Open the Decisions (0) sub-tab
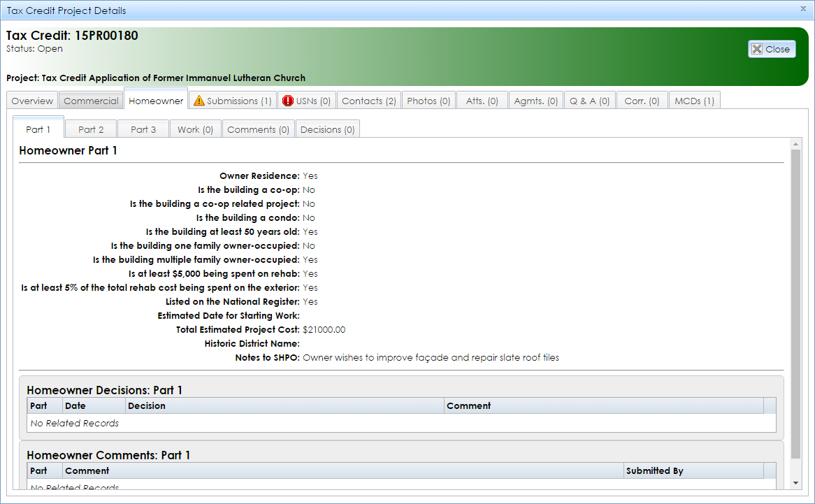The height and width of the screenshot is (504, 815). [327, 129]
